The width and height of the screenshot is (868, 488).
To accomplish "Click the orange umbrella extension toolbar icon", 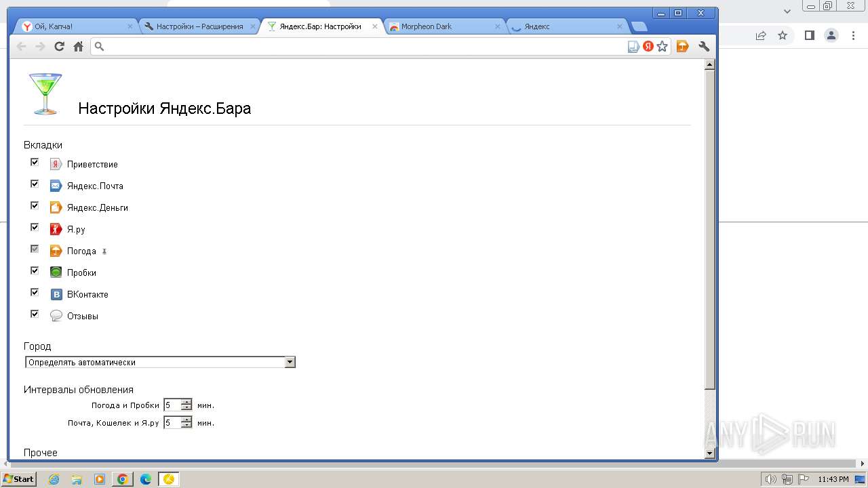I will click(683, 46).
